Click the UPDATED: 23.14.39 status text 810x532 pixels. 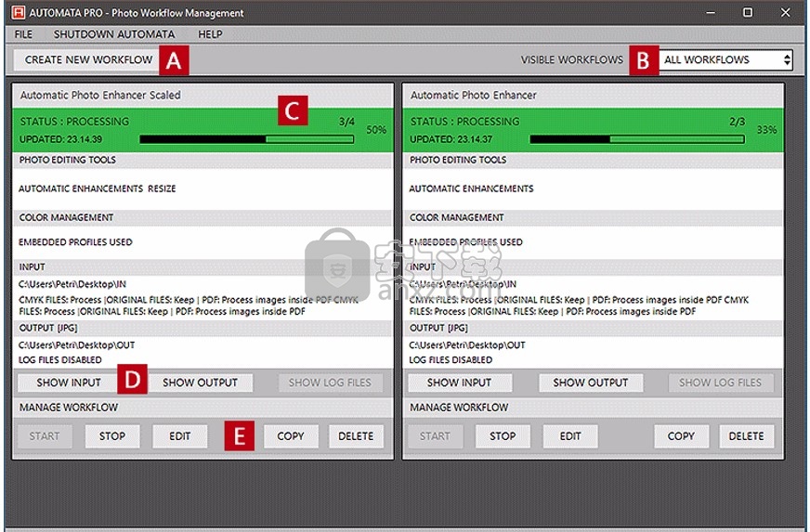click(x=61, y=139)
